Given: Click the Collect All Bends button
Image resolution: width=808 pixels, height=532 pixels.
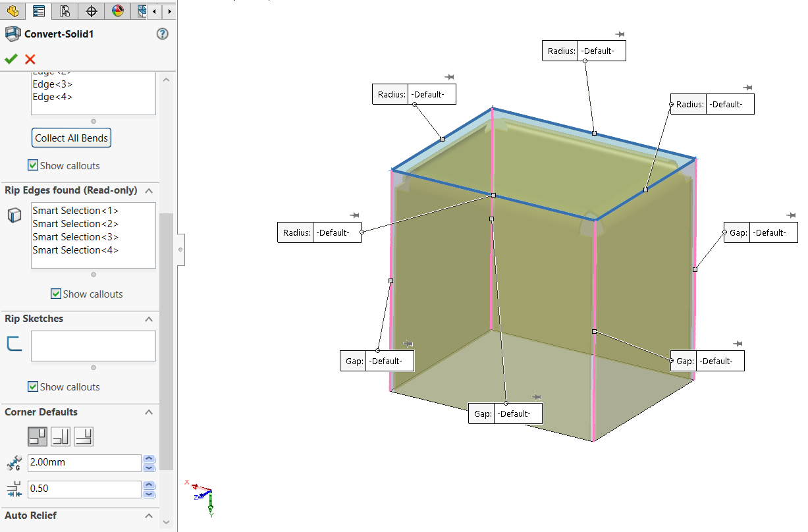Looking at the screenshot, I should (72, 138).
